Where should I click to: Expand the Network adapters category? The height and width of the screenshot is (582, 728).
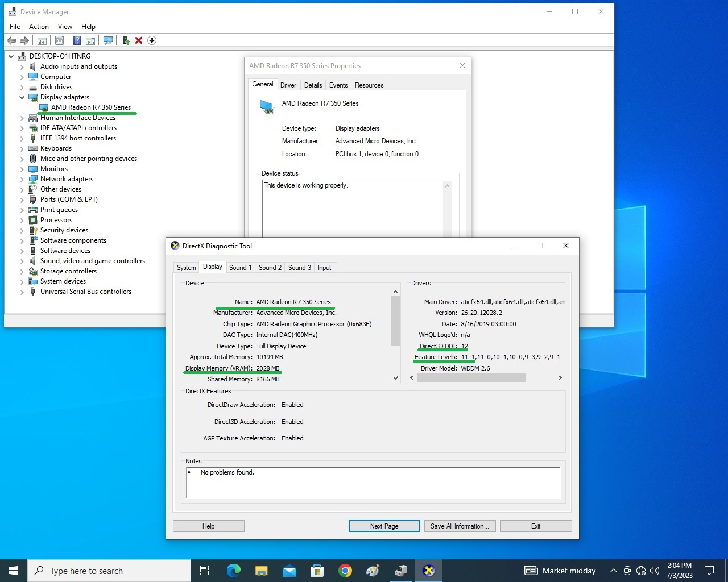coord(22,179)
